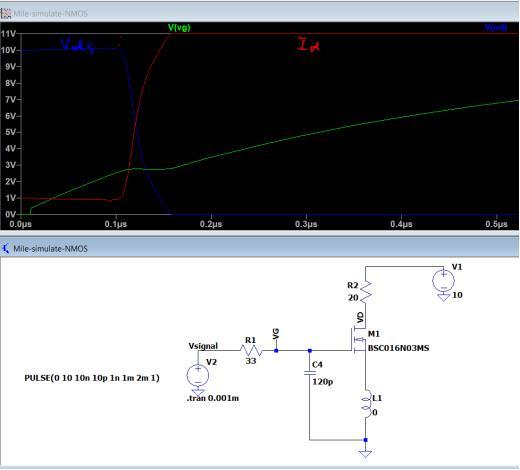Viewport: 520px width, 470px height.
Task: Click the 11V vertical axis label
Action: (8, 34)
